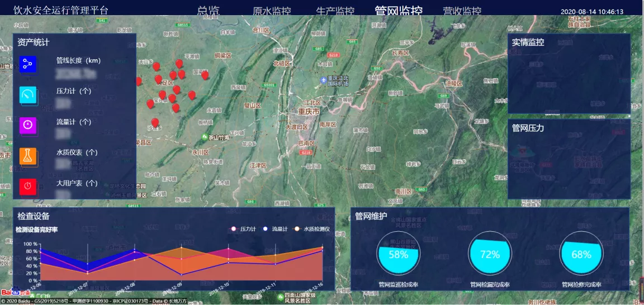Click the 2019-12-09 date axis label

pos(172,288)
